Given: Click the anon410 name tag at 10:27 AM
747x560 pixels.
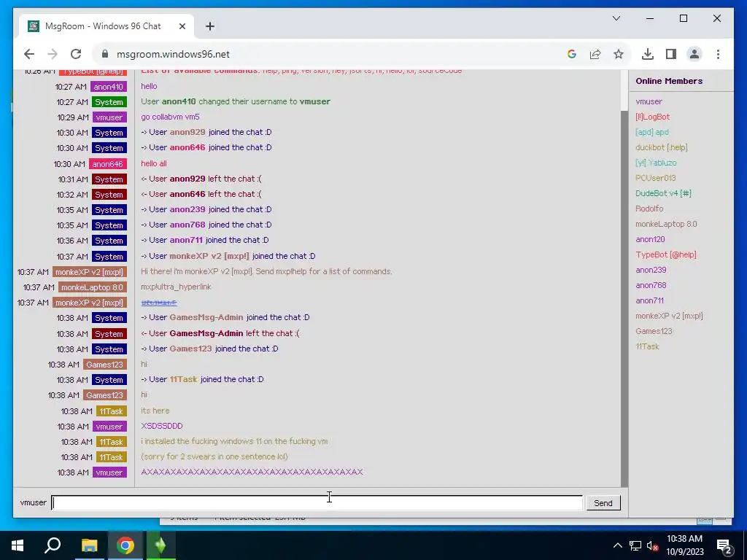Looking at the screenshot, I should [109, 87].
